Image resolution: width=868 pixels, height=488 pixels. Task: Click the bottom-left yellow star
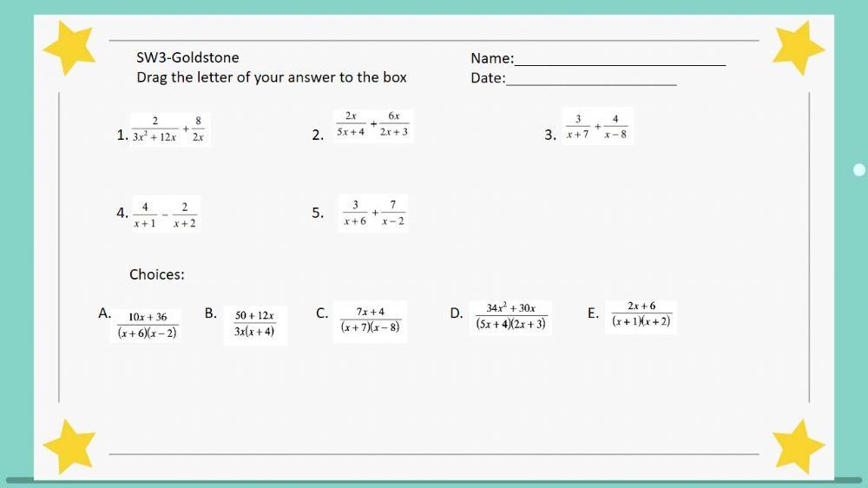[x=69, y=445]
